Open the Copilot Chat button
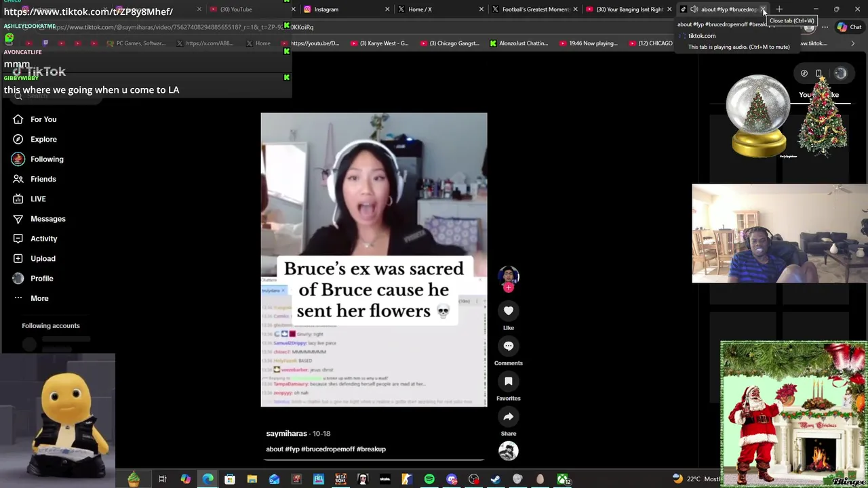This screenshot has height=488, width=868. pos(850,27)
